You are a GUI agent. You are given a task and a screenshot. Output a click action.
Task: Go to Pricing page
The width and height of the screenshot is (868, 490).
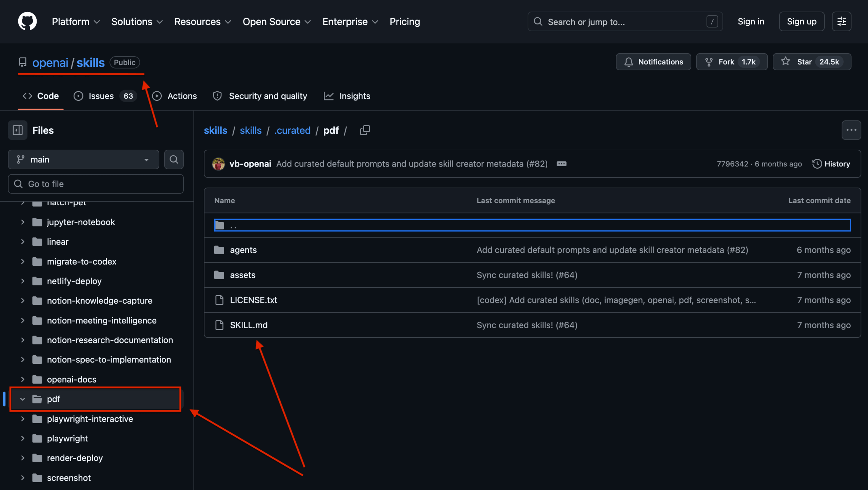[x=405, y=22]
